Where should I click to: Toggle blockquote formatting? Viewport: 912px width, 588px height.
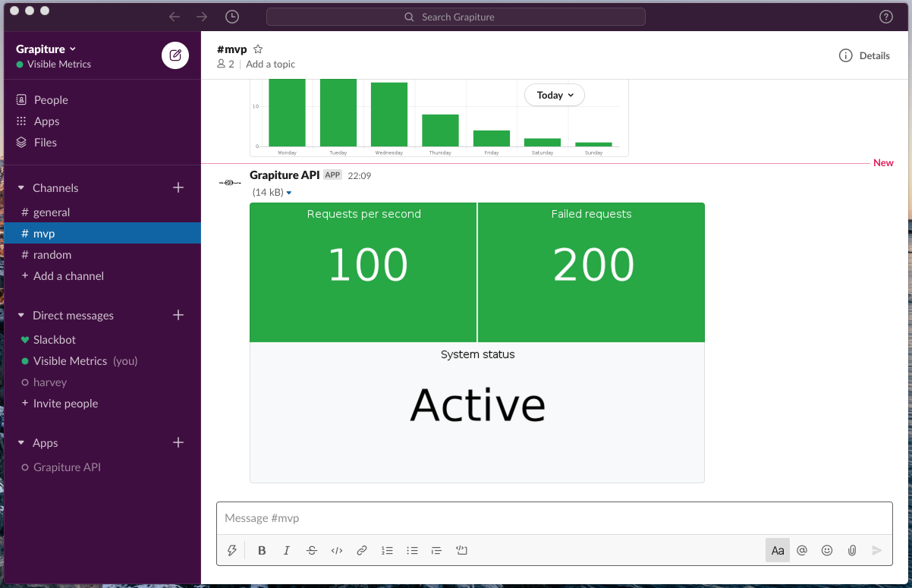tap(436, 551)
